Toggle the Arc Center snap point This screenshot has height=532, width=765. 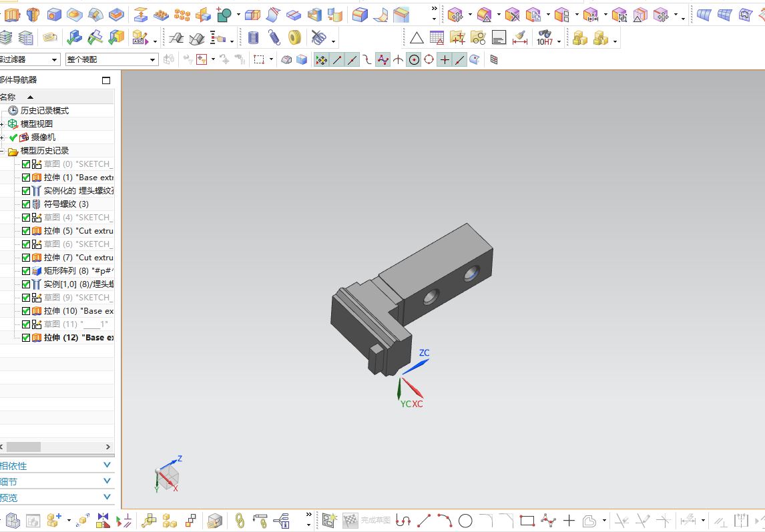pos(414,59)
